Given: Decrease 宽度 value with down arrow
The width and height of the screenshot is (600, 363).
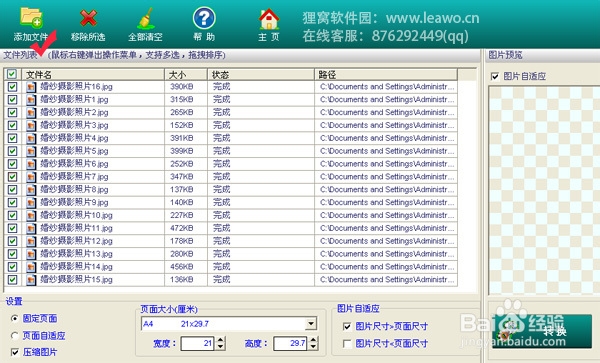Looking at the screenshot, I should coord(220,347).
